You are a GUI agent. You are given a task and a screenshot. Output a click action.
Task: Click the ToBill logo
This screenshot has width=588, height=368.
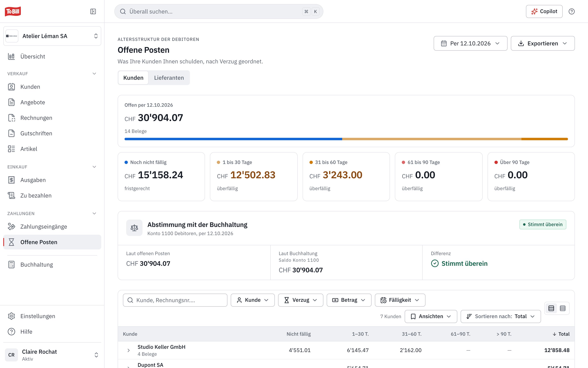point(13,11)
